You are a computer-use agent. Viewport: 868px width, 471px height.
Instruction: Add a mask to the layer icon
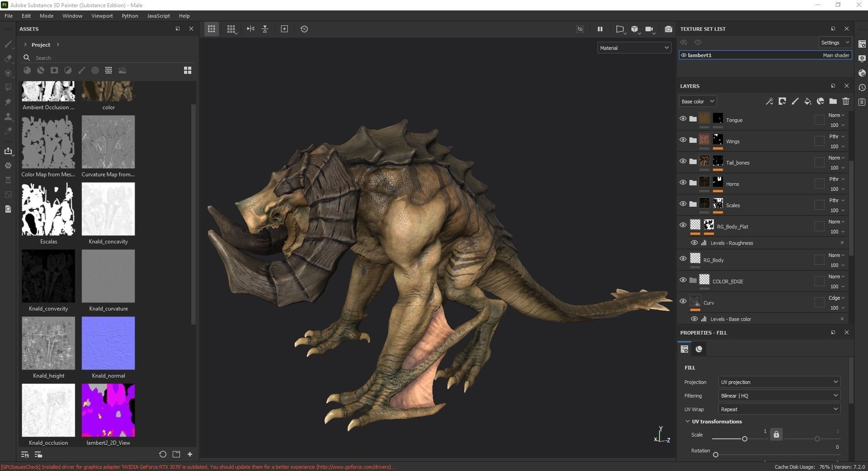[x=782, y=102]
